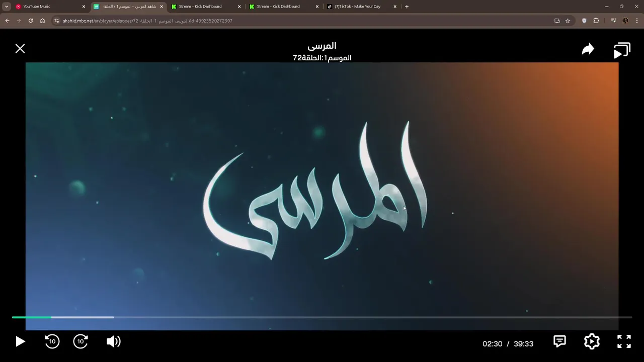
Task: Open the shield extension icon
Action: (x=584, y=21)
